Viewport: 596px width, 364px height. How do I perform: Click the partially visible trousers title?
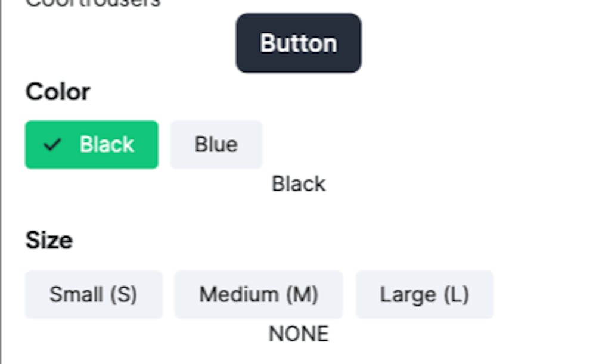[93, 3]
